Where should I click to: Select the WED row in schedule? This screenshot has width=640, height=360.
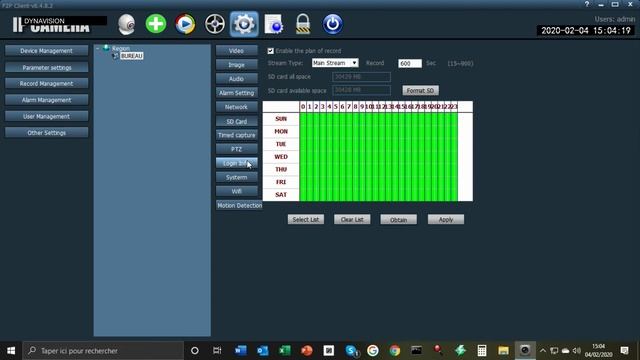(x=281, y=157)
